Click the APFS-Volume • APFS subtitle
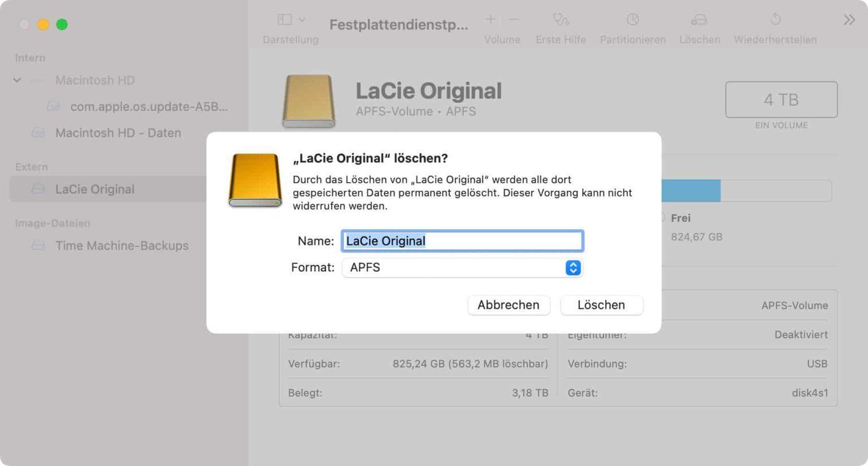This screenshot has width=868, height=466. coord(416,111)
